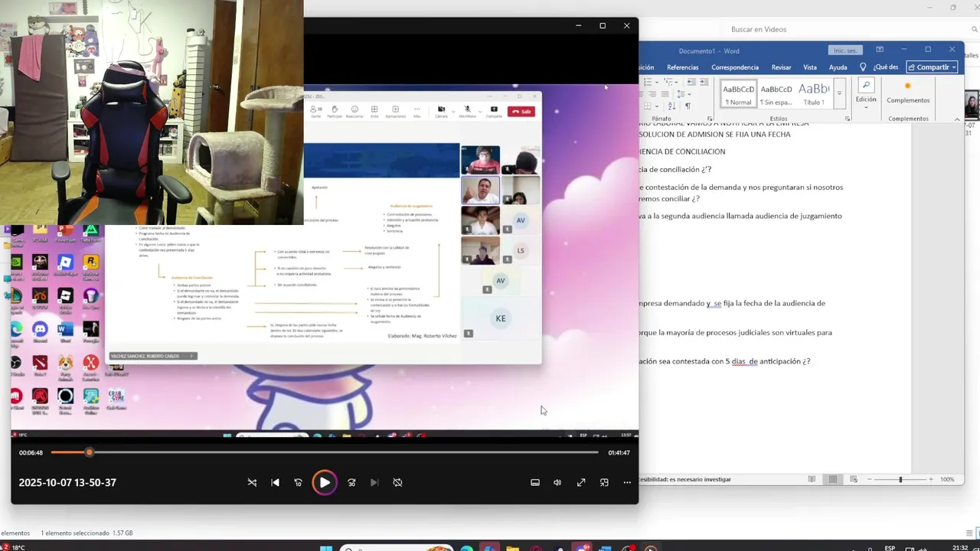Rewind 10 seconds in the media player
The height and width of the screenshot is (551, 980).
[x=299, y=483]
